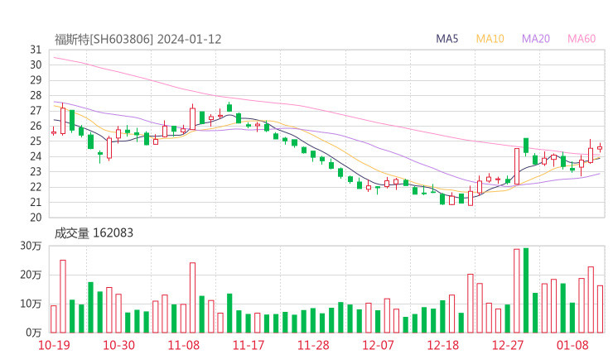Screen dimensions: 613x364
Task: Select the tall red candlestick just after 12-27
Action: 517,166
